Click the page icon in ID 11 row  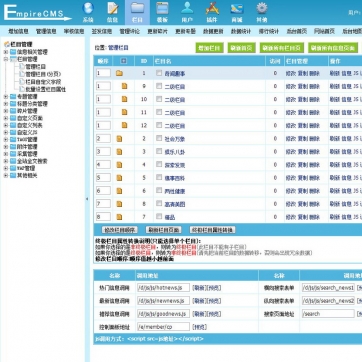tap(124, 112)
